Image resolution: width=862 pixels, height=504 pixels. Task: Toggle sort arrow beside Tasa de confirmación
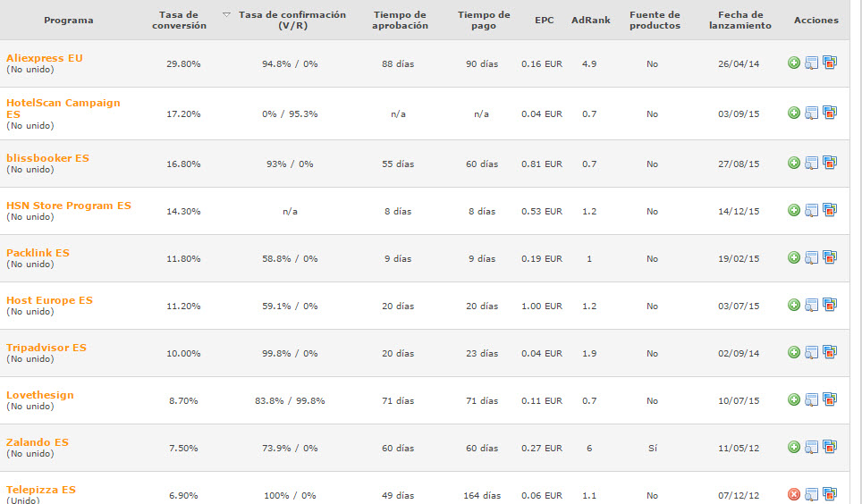[x=226, y=15]
